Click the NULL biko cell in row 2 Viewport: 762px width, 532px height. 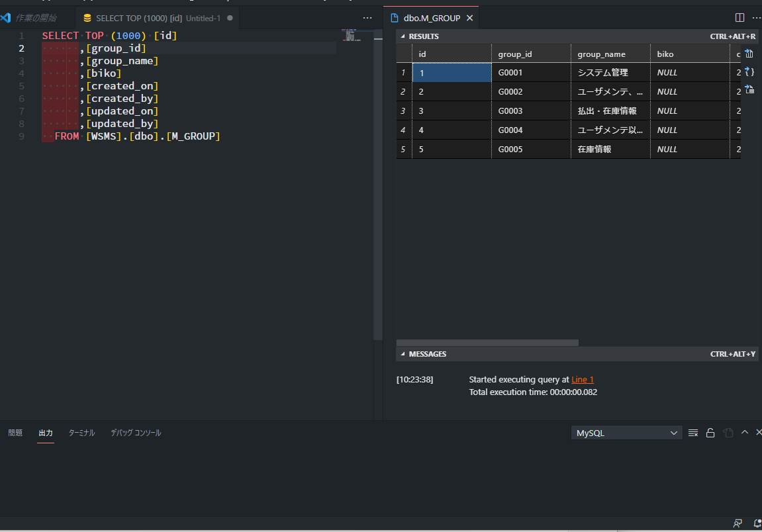[x=690, y=91]
